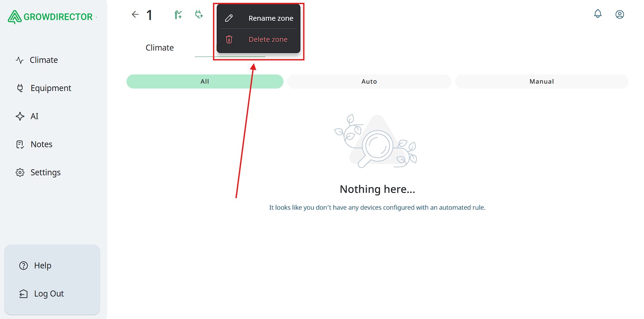Open Notes from the sidebar
The height and width of the screenshot is (319, 644).
(41, 144)
